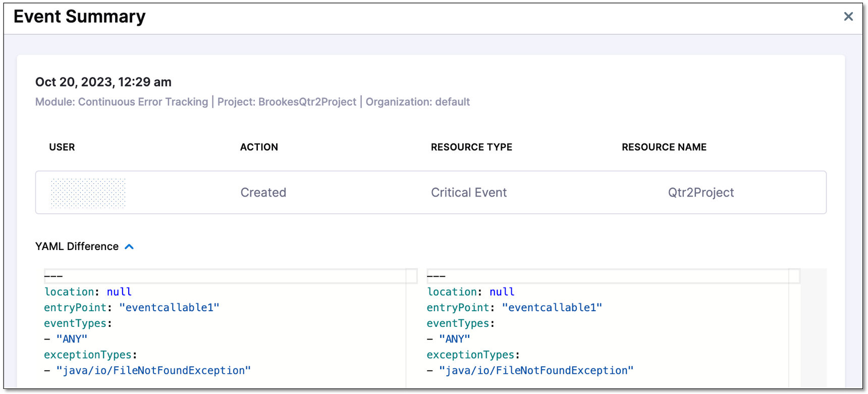Click the redacted user name cell
The width and height of the screenshot is (868, 394).
coord(88,192)
